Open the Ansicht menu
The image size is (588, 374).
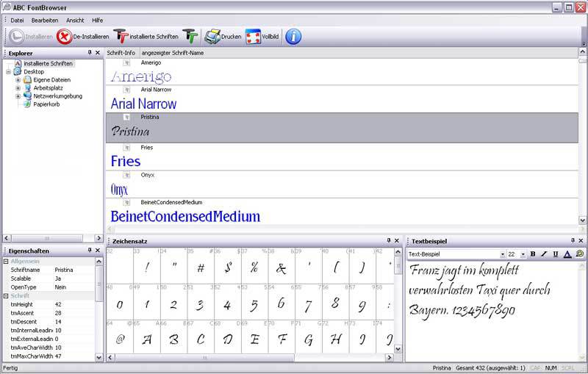coord(75,21)
